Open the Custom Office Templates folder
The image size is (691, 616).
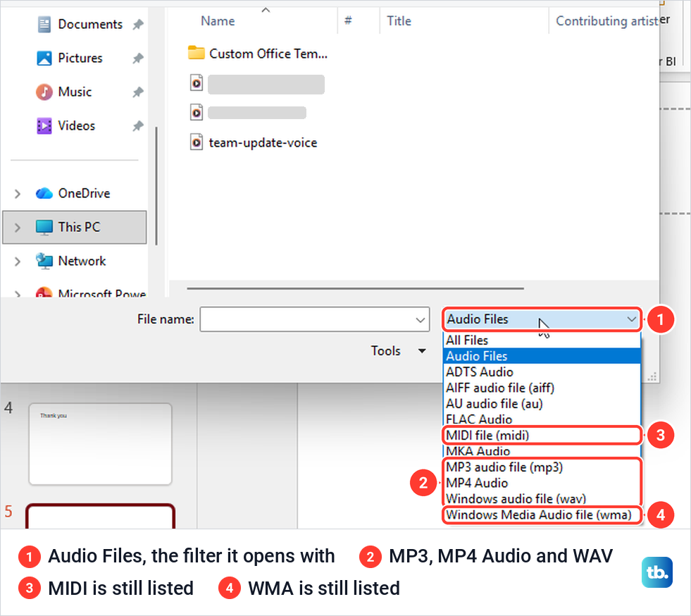pos(268,54)
